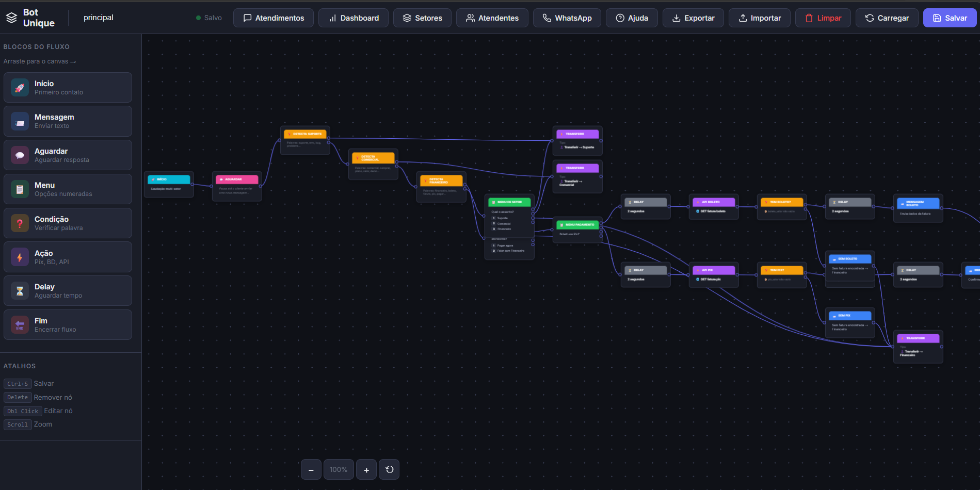The height and width of the screenshot is (490, 980).
Task: Select the purple API PIX node
Action: pos(714,275)
